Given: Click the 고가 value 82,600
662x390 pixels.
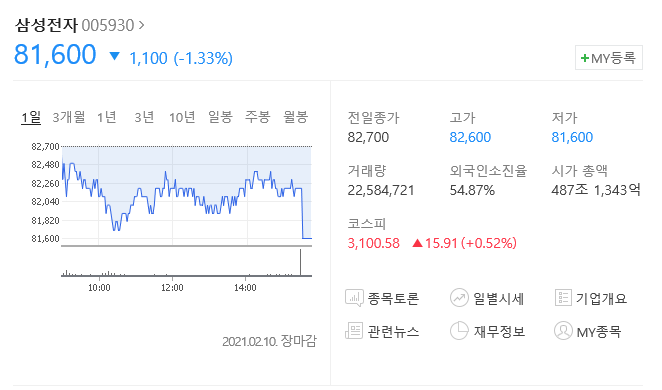Looking at the screenshot, I should pos(470,137).
